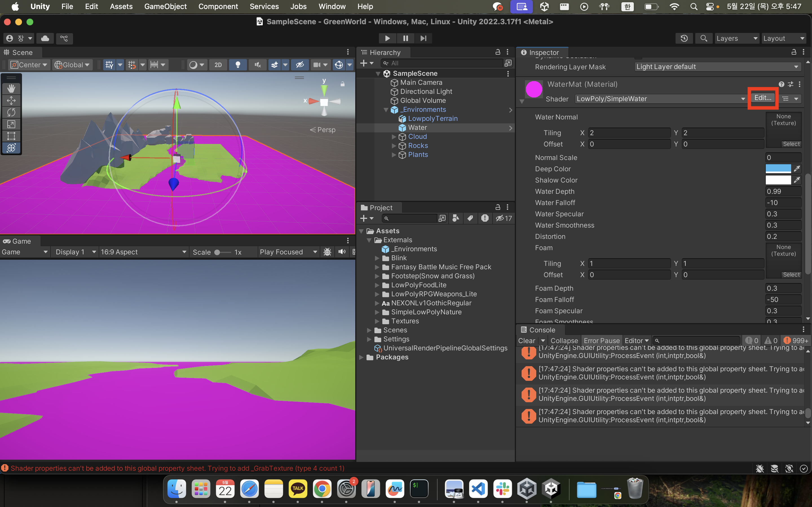Open the GameObject menu

(x=166, y=6)
